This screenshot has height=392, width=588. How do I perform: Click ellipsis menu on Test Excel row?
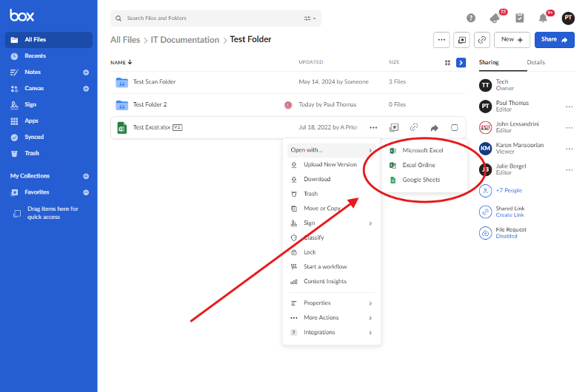373,128
